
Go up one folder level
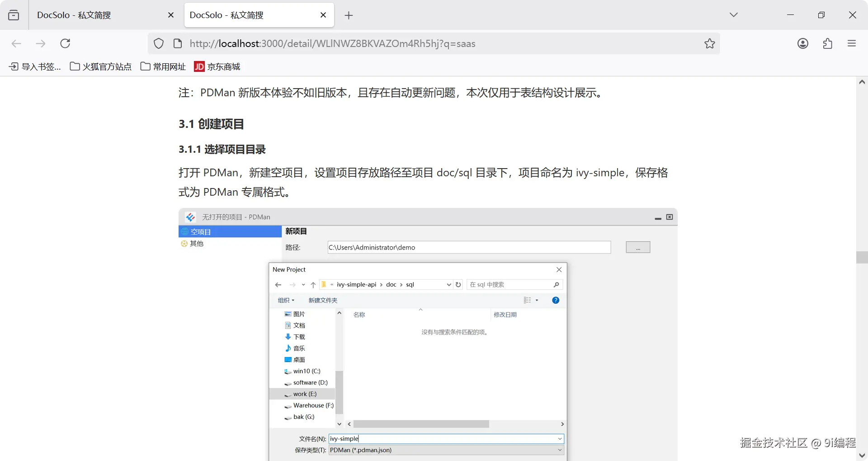coord(313,285)
